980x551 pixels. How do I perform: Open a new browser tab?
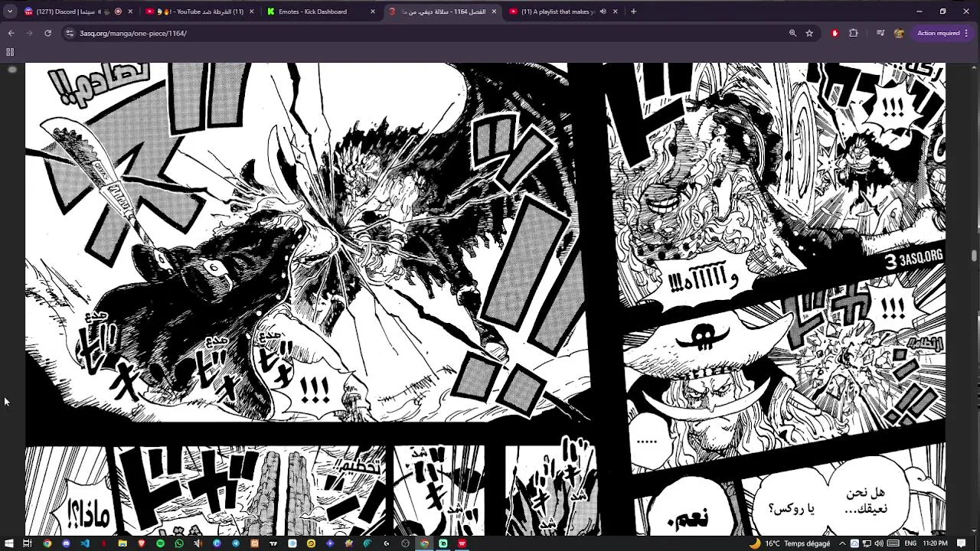(633, 11)
